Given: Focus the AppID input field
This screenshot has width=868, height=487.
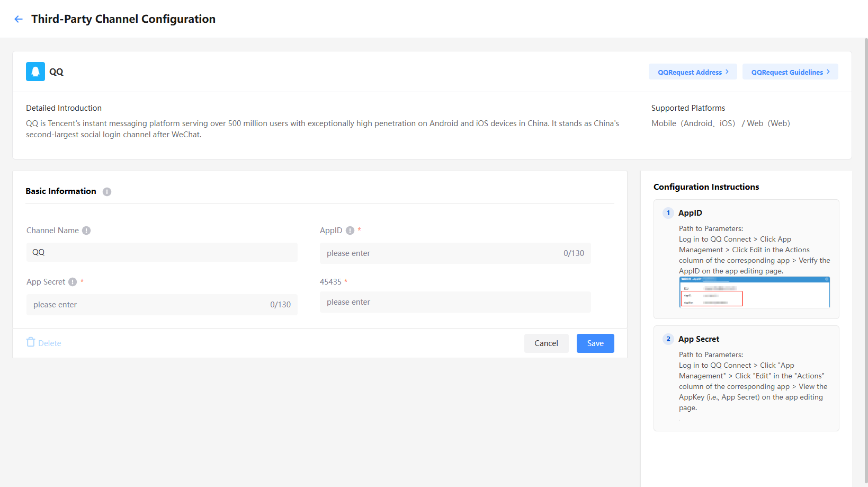Looking at the screenshot, I should point(455,253).
